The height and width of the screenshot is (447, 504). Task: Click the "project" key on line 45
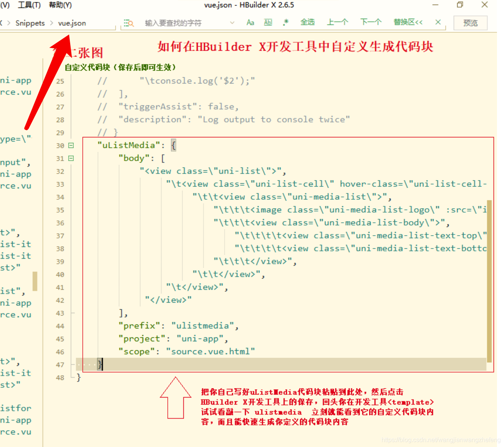142,339
